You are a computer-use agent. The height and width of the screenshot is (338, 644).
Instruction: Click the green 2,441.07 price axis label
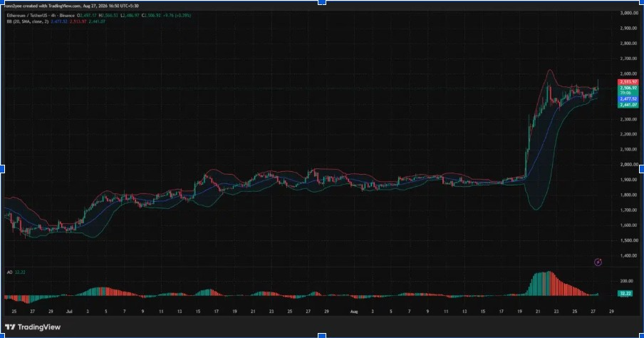pyautogui.click(x=628, y=105)
